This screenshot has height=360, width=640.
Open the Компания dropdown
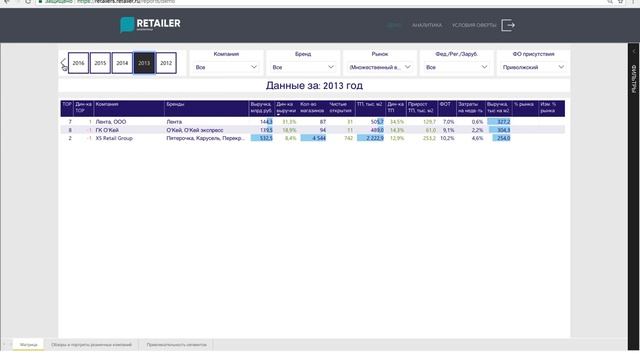(x=226, y=67)
